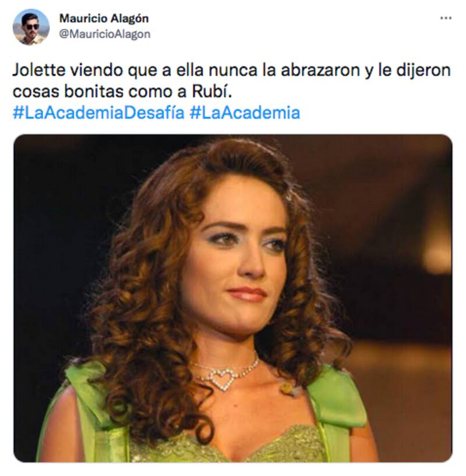
Task: Open the attached photo of the woman
Action: [233, 298]
